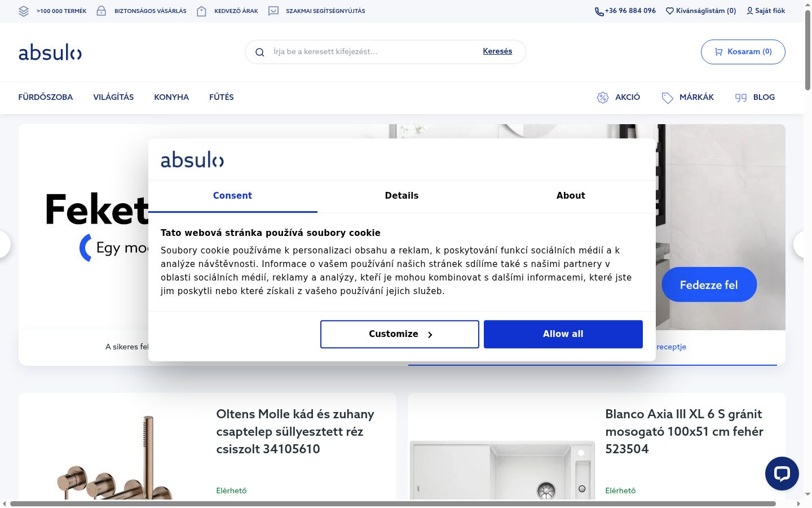Click the layers icon beside >100 000 TERMÉK
This screenshot has width=812, height=508.
pyautogui.click(x=24, y=11)
